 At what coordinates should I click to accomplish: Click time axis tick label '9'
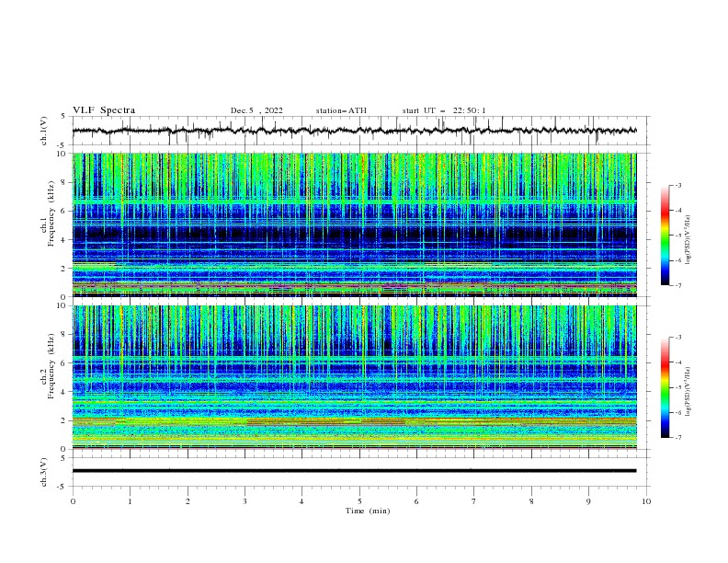coord(588,501)
